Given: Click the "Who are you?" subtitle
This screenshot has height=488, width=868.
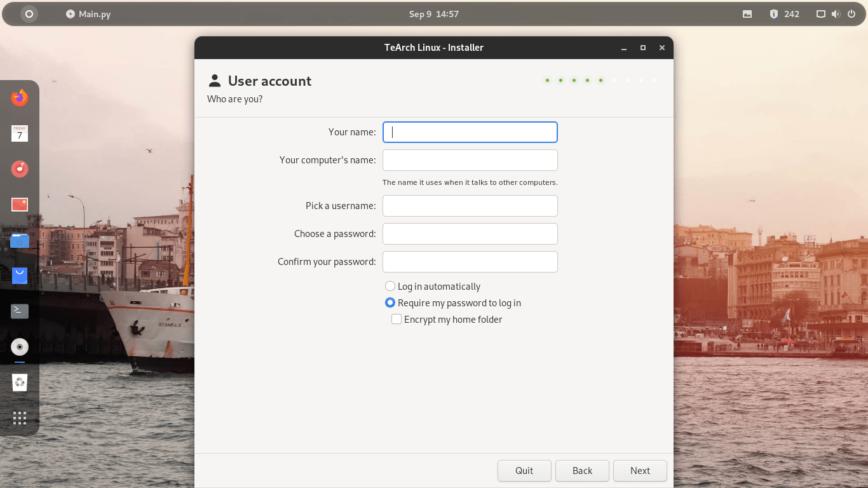Looking at the screenshot, I should click(x=235, y=99).
